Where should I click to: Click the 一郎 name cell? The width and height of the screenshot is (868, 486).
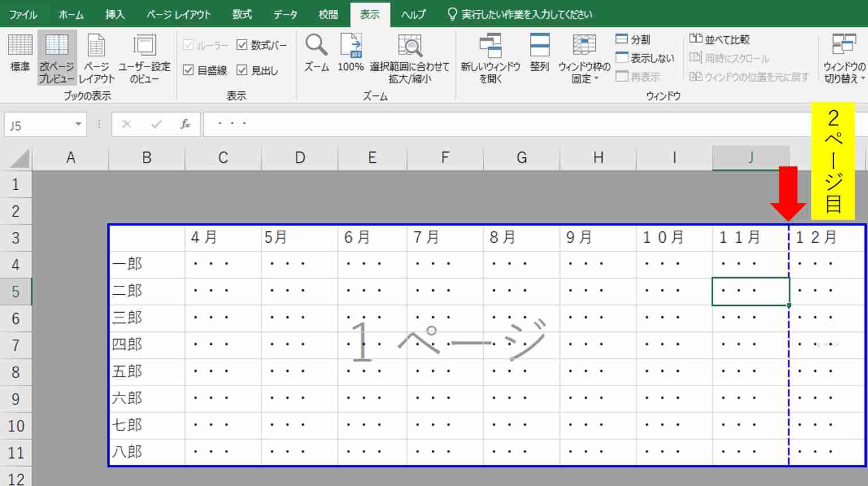(147, 265)
